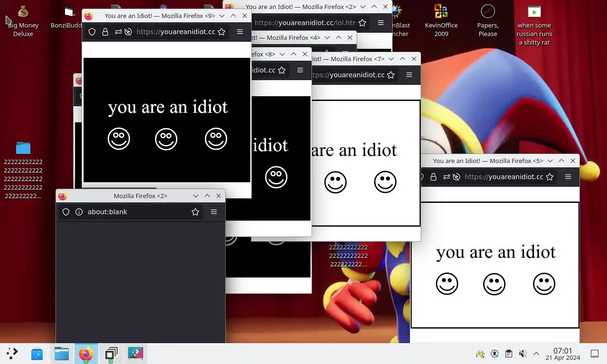
Task: Click the info icon beside about:blank
Action: 79,212
